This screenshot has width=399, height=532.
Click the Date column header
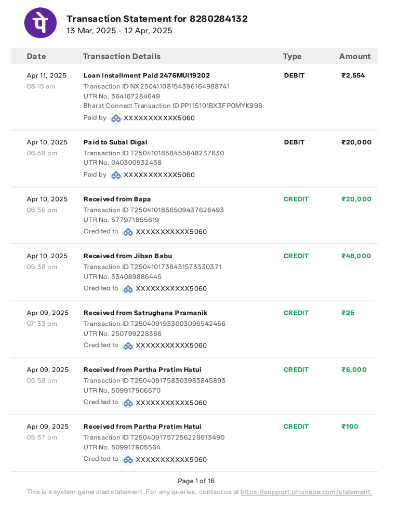click(x=36, y=56)
